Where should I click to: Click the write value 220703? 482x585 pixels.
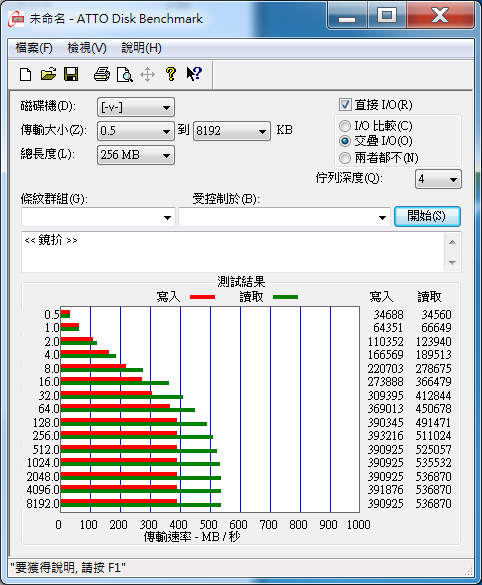385,369
